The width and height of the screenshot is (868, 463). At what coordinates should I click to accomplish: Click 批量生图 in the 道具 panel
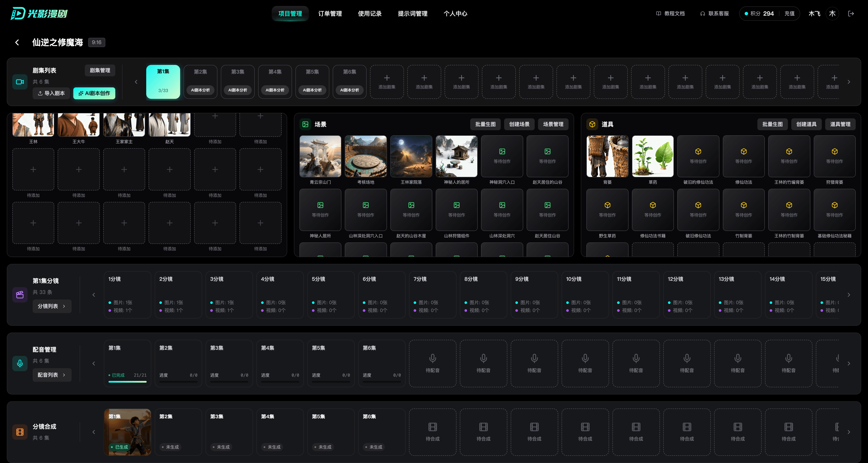[x=772, y=124]
